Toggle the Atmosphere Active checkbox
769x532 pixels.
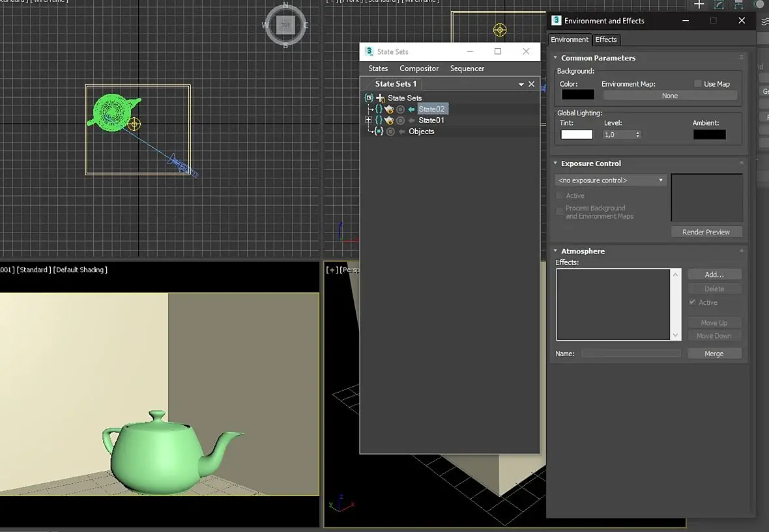pyautogui.click(x=692, y=302)
